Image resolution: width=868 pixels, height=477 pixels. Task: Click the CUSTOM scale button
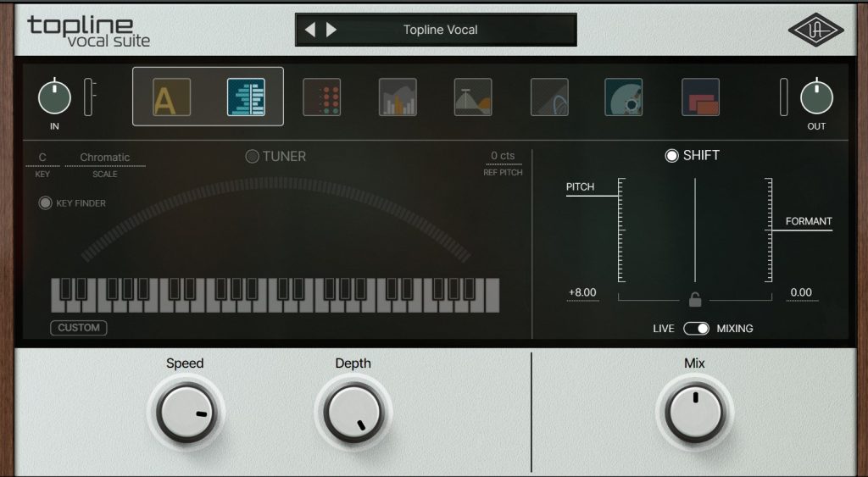(79, 328)
